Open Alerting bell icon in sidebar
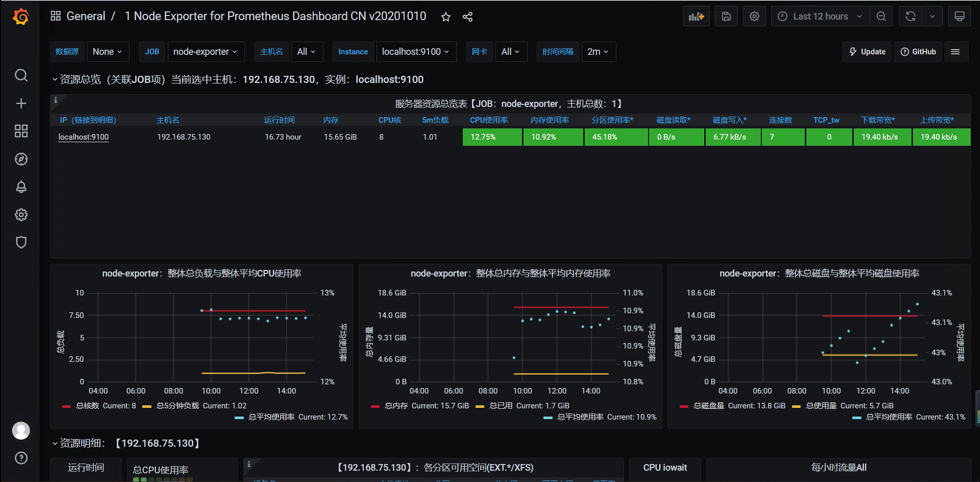Image resolution: width=980 pixels, height=482 pixels. tap(21, 187)
